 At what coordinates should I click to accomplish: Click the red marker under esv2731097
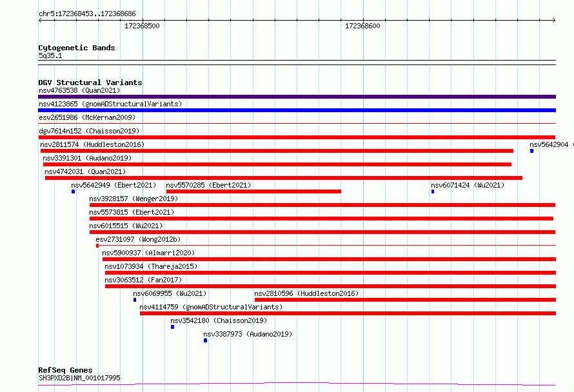click(97, 246)
